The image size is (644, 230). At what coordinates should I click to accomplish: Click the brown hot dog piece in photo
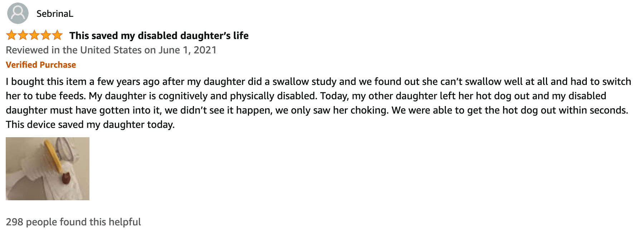pos(66,178)
